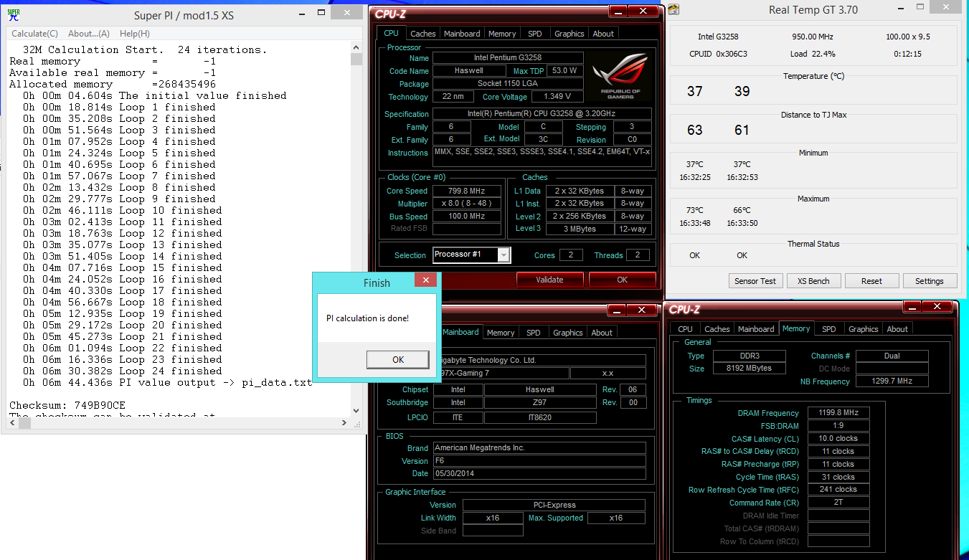Click the BIOS Date field 05/30/2014
The image size is (969, 560).
point(539,473)
